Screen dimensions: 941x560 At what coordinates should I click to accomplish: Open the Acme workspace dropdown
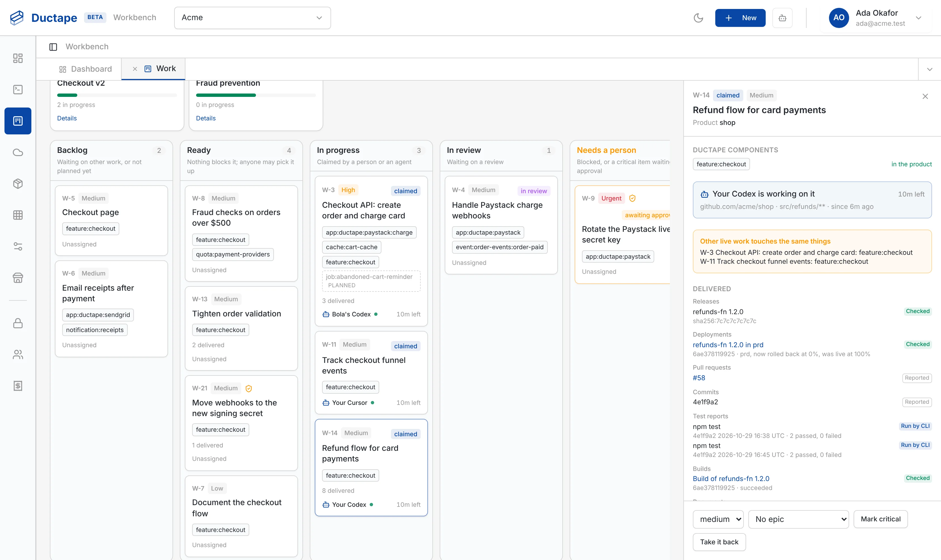coord(253,18)
